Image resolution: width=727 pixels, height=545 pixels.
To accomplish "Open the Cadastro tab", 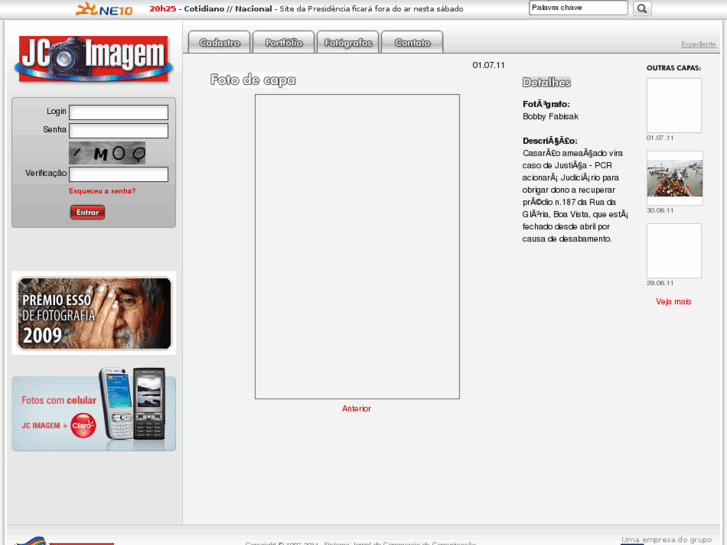I will (219, 43).
